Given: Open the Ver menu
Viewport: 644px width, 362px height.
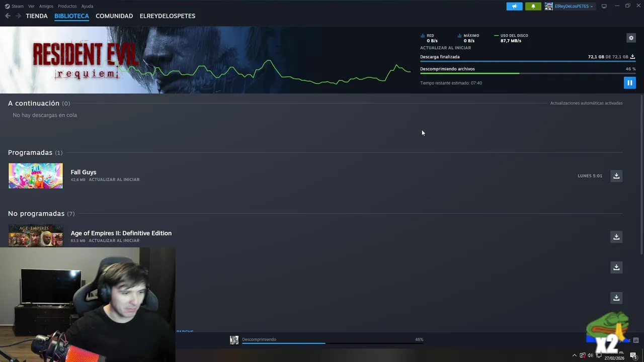Looking at the screenshot, I should pos(31,6).
